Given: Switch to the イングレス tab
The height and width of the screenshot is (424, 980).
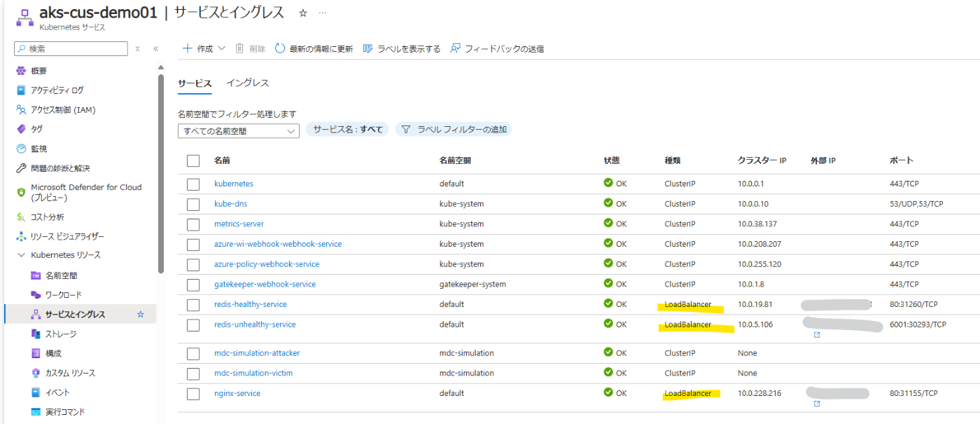Looking at the screenshot, I should [248, 83].
